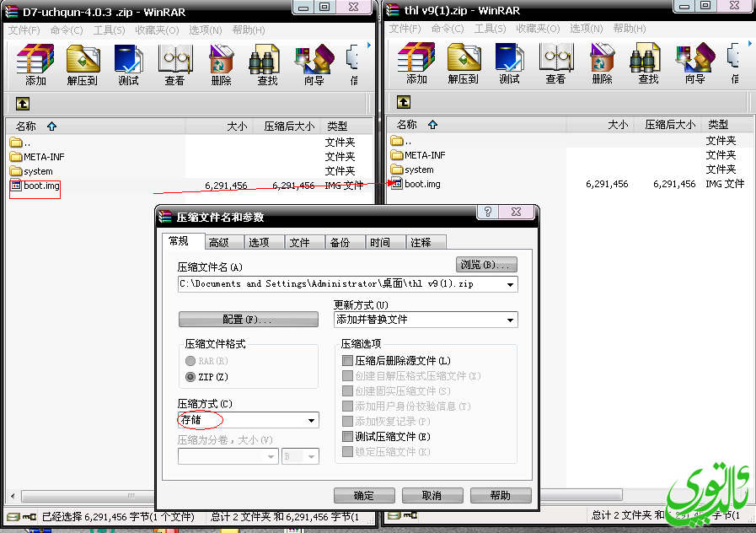Select the RAR (R) format radio button
This screenshot has height=533, width=756.
(190, 361)
